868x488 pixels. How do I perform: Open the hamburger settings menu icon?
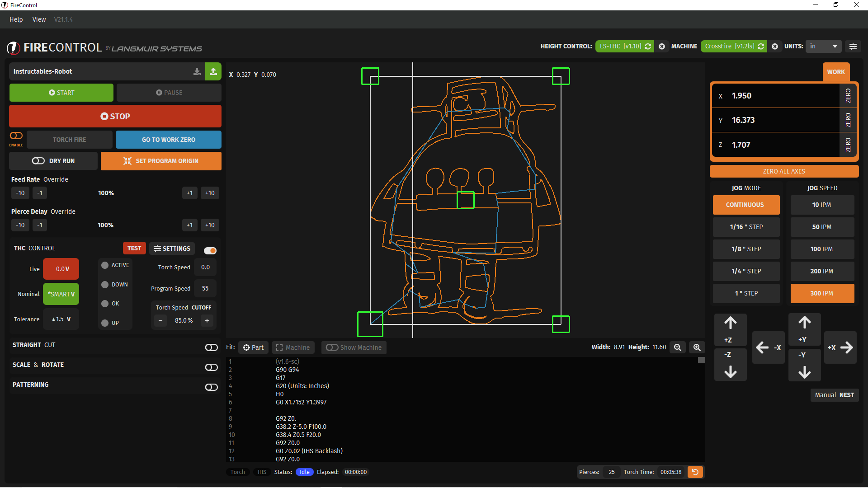coord(853,46)
